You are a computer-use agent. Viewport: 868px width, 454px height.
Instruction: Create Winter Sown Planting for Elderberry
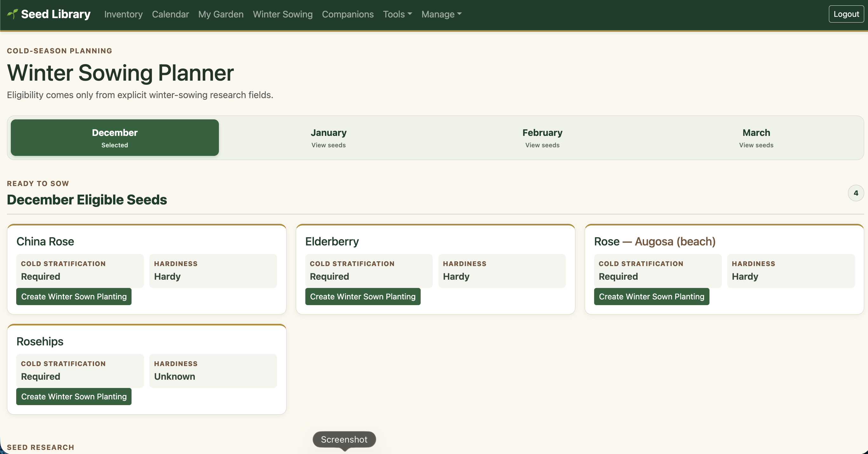[x=363, y=297]
